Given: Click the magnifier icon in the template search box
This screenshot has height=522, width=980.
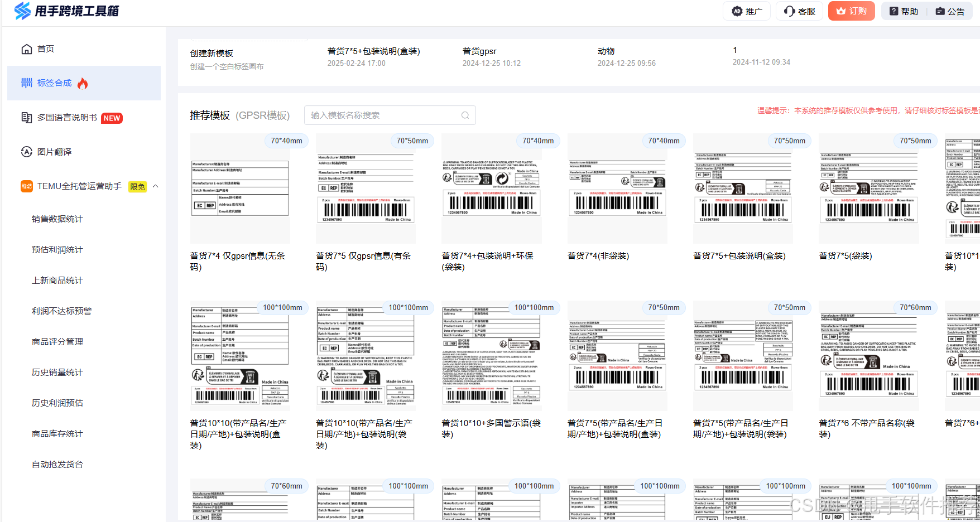Looking at the screenshot, I should pos(465,115).
